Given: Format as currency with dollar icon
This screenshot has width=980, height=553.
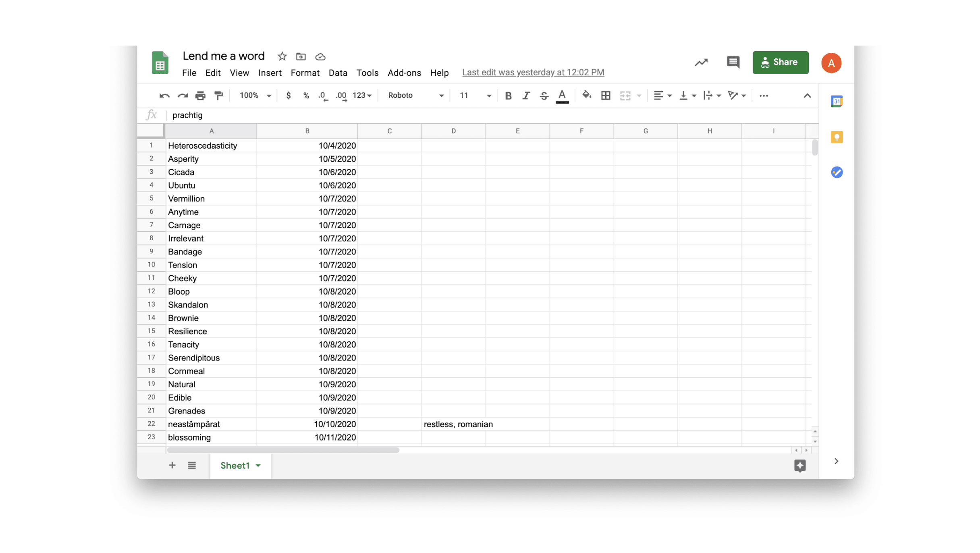Looking at the screenshot, I should [288, 96].
